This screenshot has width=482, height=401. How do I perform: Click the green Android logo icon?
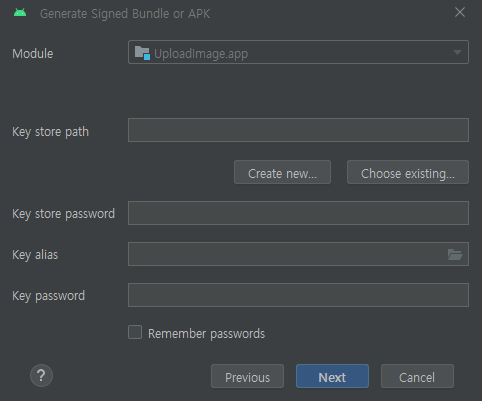pos(20,13)
